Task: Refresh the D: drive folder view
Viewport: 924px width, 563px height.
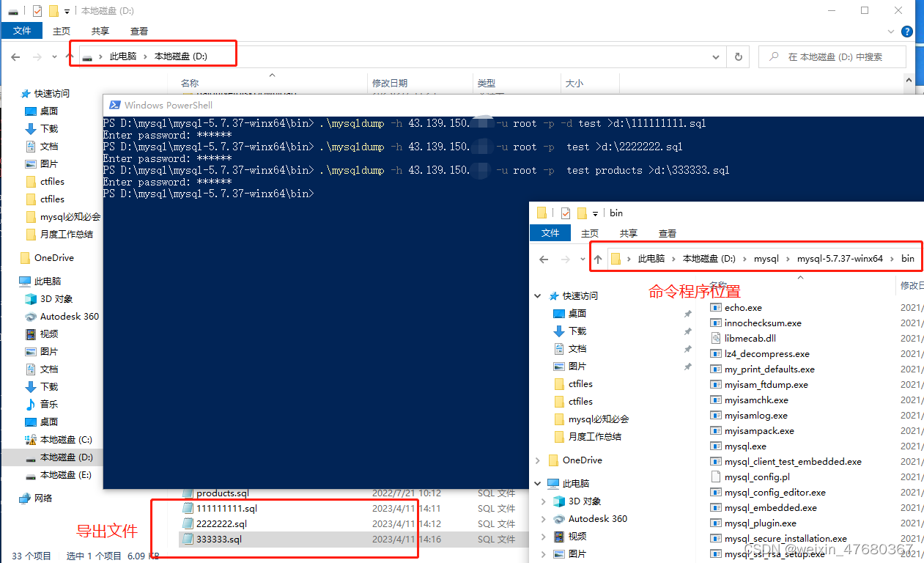Action: click(738, 56)
